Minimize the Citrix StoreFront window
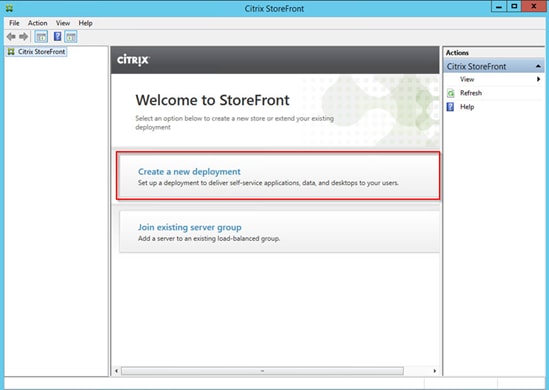Image resolution: width=549 pixels, height=390 pixels. [499, 6]
